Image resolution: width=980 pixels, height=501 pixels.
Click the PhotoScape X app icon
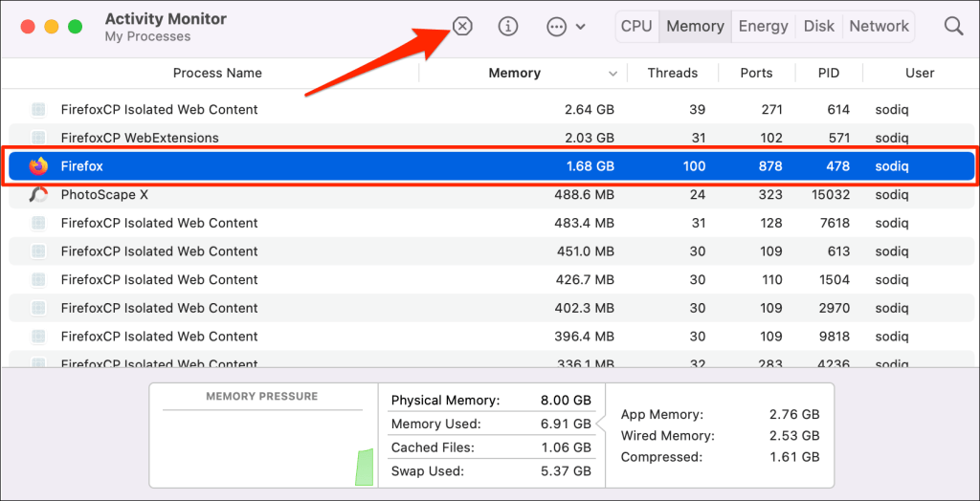pos(38,195)
